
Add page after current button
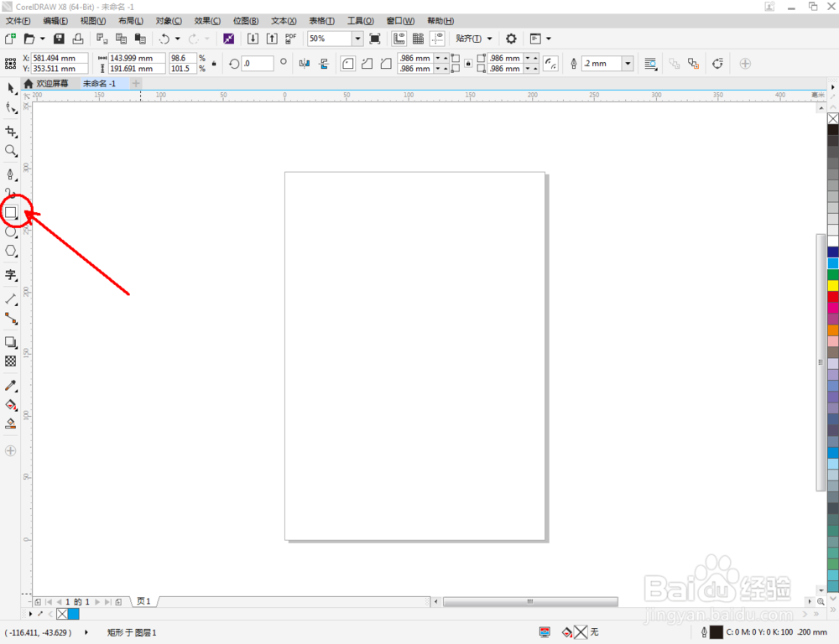(x=118, y=602)
